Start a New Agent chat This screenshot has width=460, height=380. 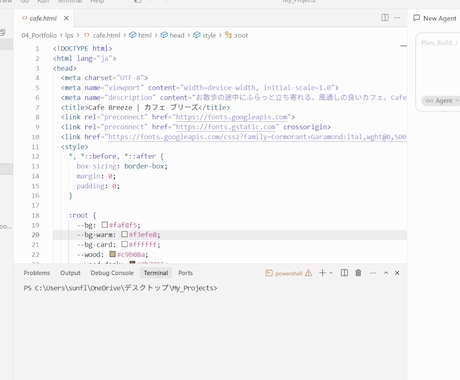(x=435, y=18)
